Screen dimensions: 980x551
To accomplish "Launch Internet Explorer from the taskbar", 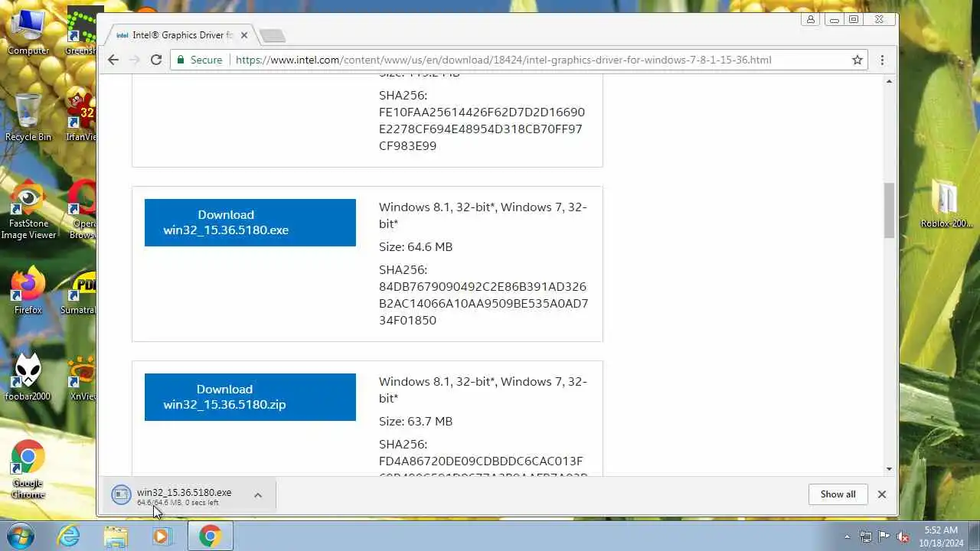I will coord(69,536).
